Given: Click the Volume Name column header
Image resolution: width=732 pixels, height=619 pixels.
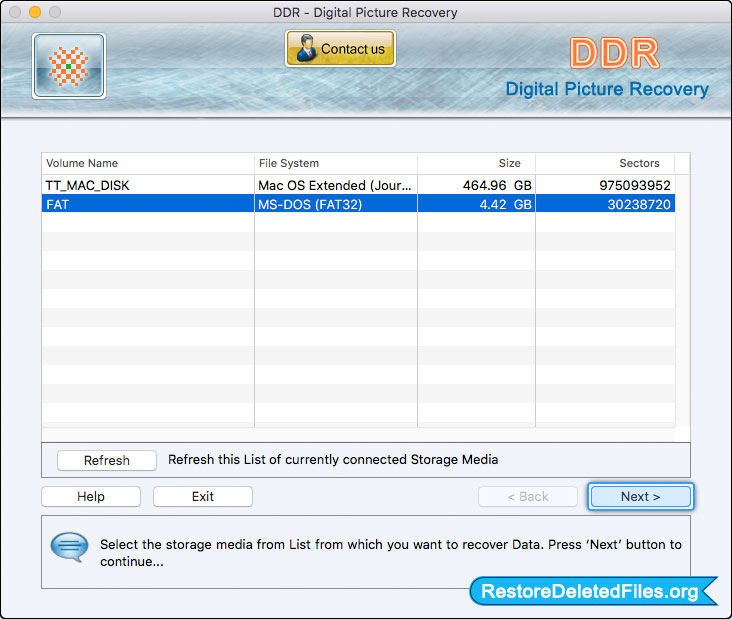Looking at the screenshot, I should (148, 163).
